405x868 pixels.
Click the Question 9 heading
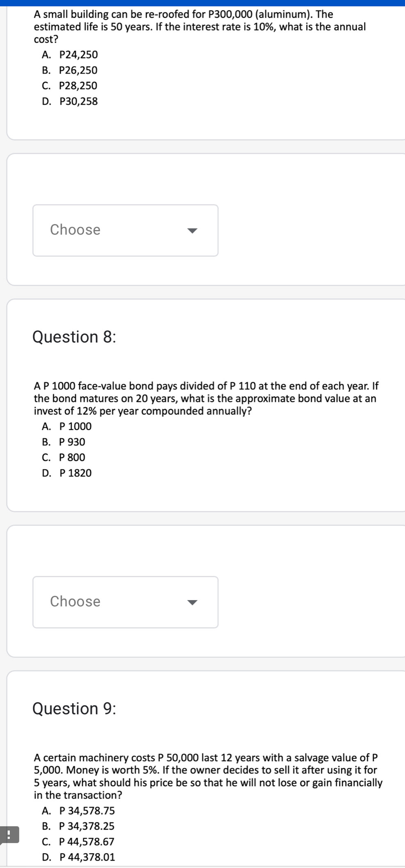coord(74,709)
